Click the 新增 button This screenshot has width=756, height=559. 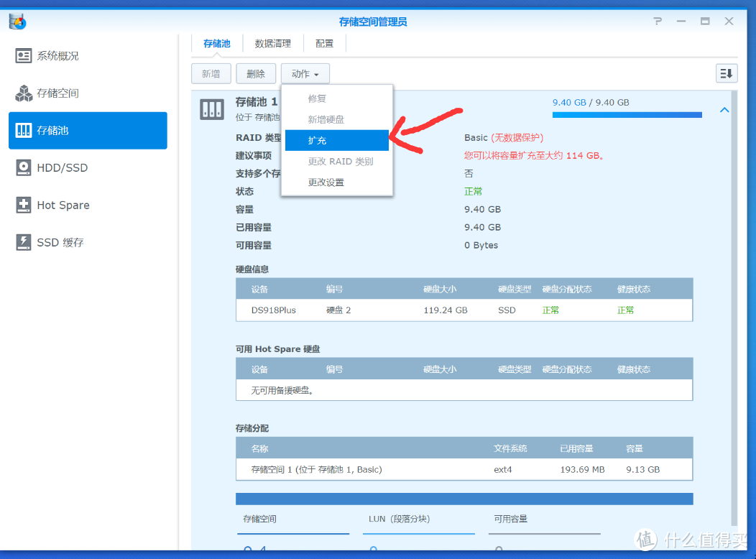pyautogui.click(x=211, y=74)
